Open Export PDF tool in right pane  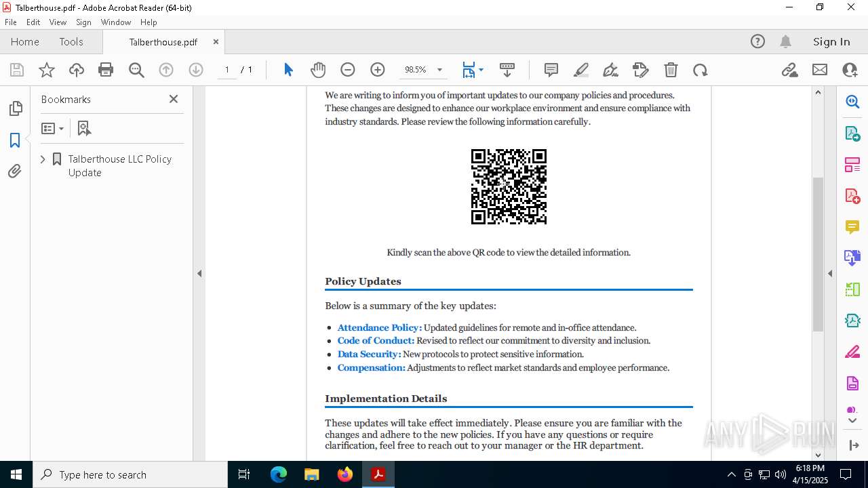(x=852, y=134)
